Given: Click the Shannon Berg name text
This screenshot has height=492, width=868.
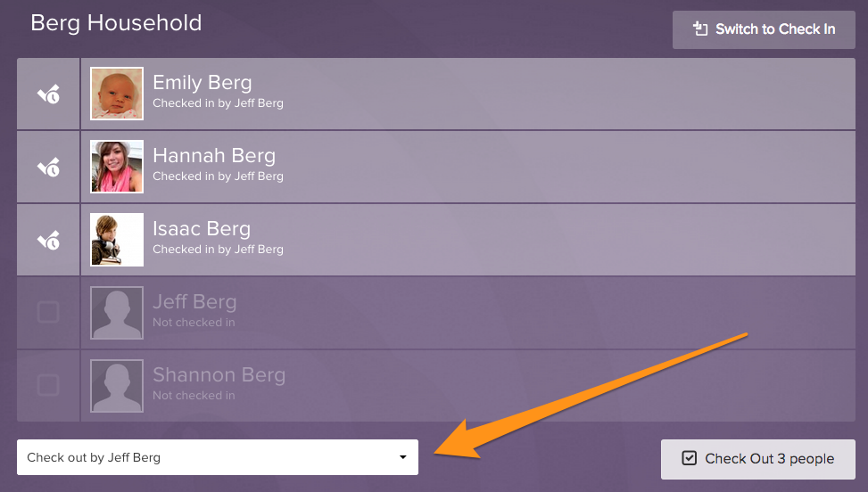Looking at the screenshot, I should coord(219,375).
